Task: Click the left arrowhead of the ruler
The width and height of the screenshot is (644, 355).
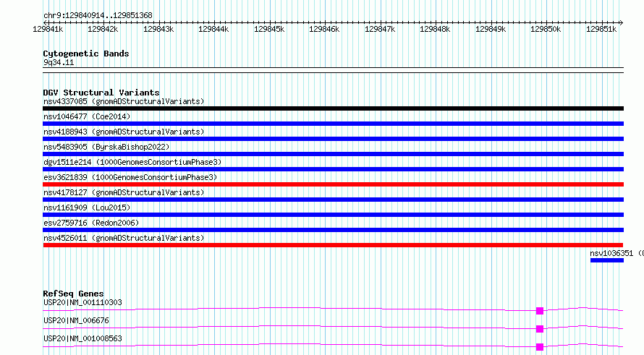Action: (x=45, y=22)
